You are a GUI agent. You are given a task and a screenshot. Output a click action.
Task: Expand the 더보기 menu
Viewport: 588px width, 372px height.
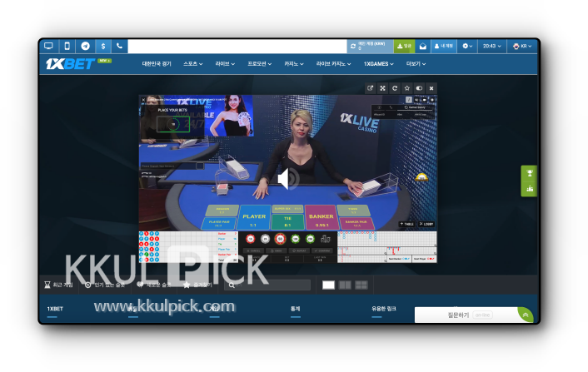tap(416, 64)
